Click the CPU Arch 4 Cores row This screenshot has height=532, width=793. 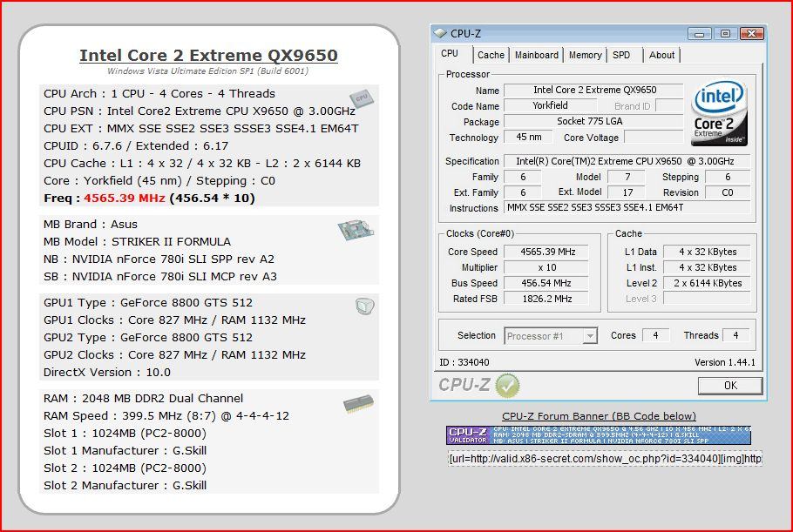tap(159, 93)
